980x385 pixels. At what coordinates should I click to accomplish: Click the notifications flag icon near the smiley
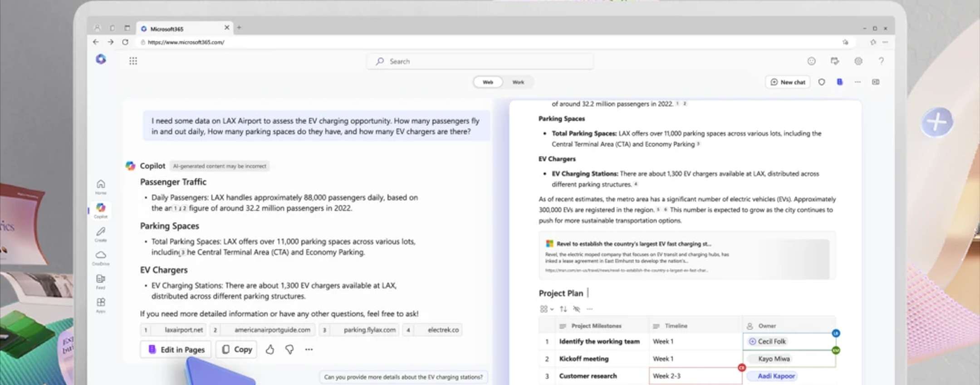click(x=835, y=61)
